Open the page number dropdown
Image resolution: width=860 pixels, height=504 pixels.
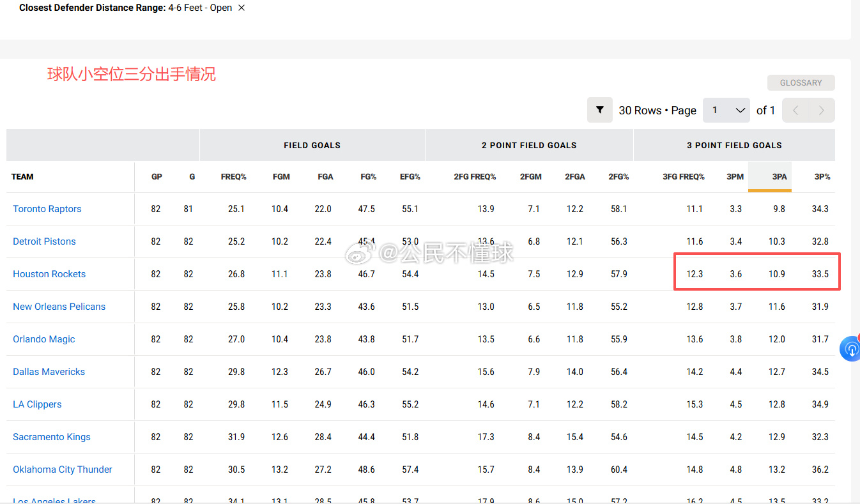[726, 111]
